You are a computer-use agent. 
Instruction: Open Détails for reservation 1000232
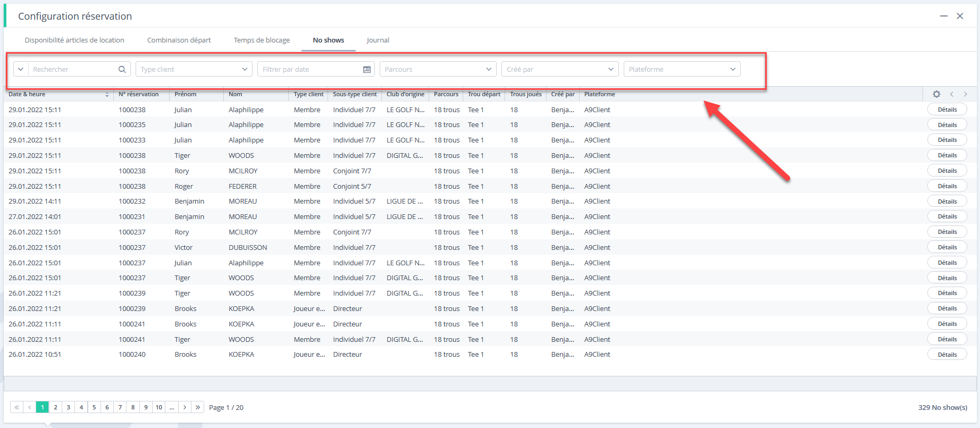[947, 202]
